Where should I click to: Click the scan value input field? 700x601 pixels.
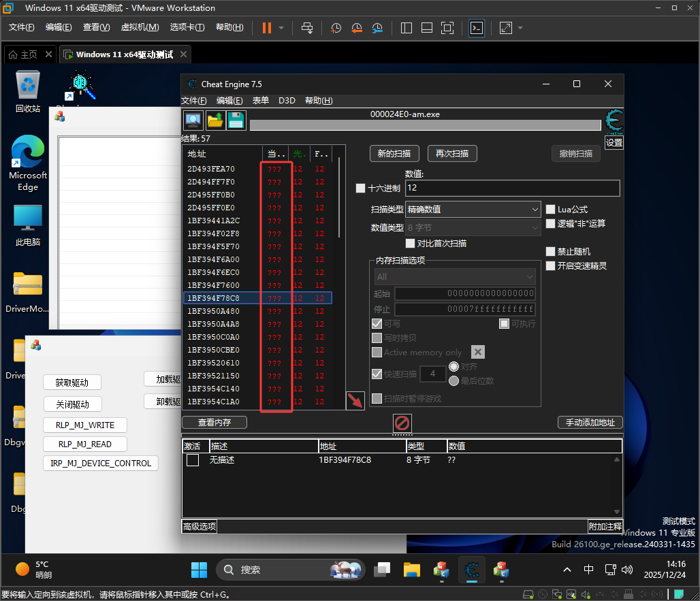coord(513,188)
